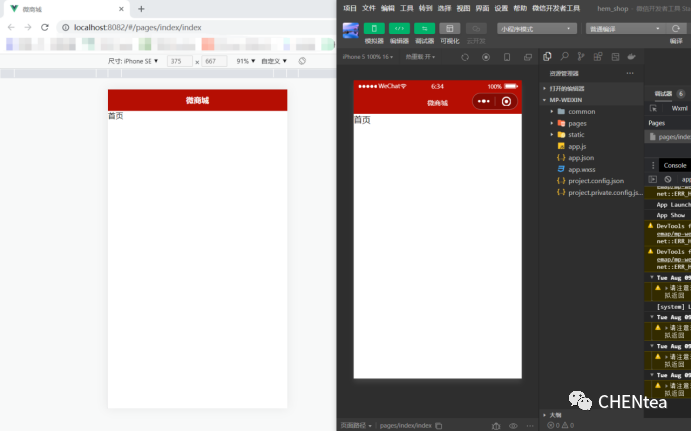Image resolution: width=691 pixels, height=431 pixels.
Task: Expand the 打开的编辑器 section
Action: coord(591,89)
